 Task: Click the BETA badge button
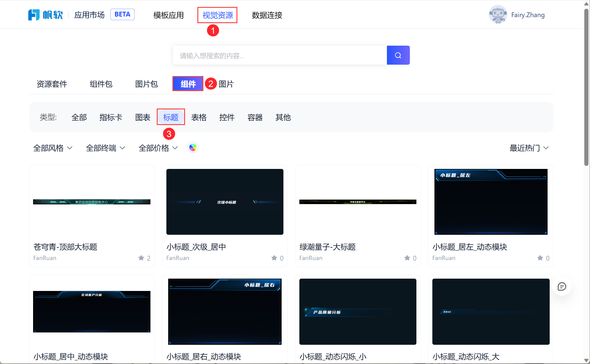click(x=122, y=14)
